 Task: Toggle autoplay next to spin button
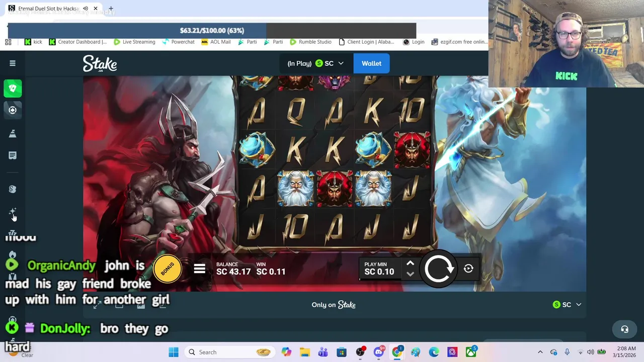click(468, 268)
